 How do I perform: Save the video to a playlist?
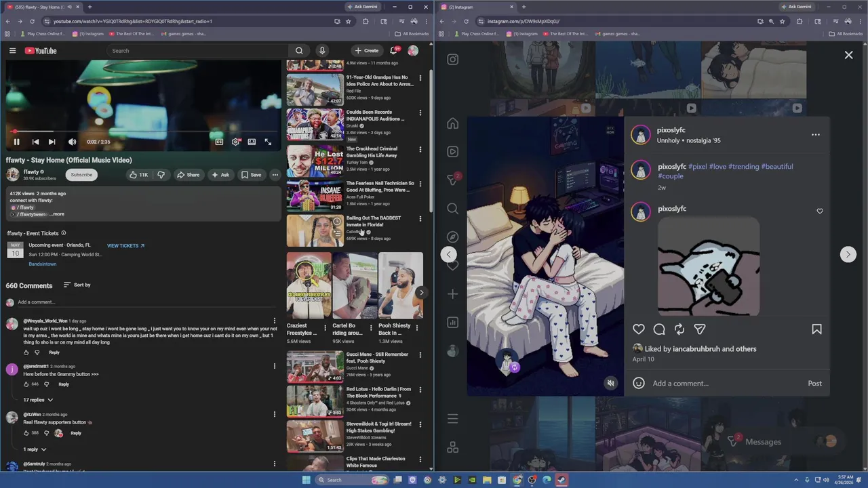click(250, 175)
